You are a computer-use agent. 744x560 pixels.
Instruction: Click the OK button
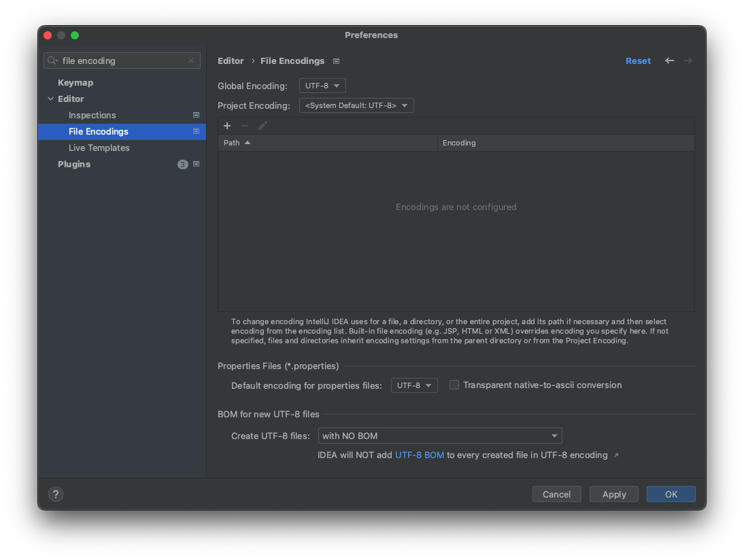click(x=671, y=494)
